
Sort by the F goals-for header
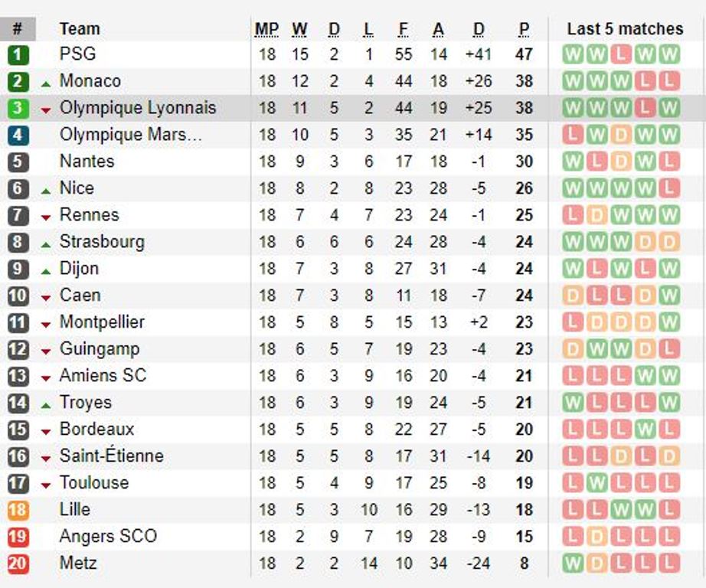(x=404, y=29)
